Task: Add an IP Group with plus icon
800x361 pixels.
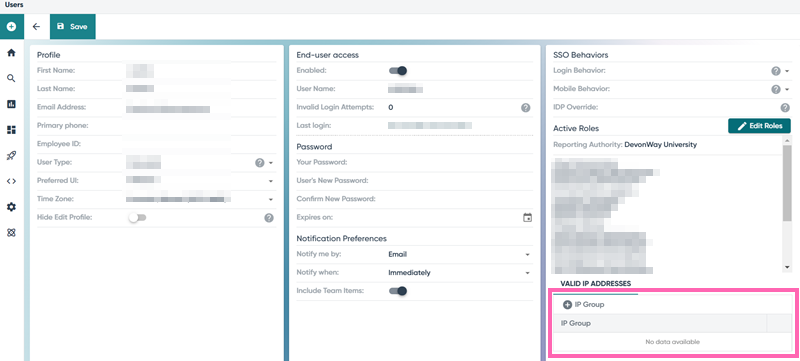Action: point(567,305)
